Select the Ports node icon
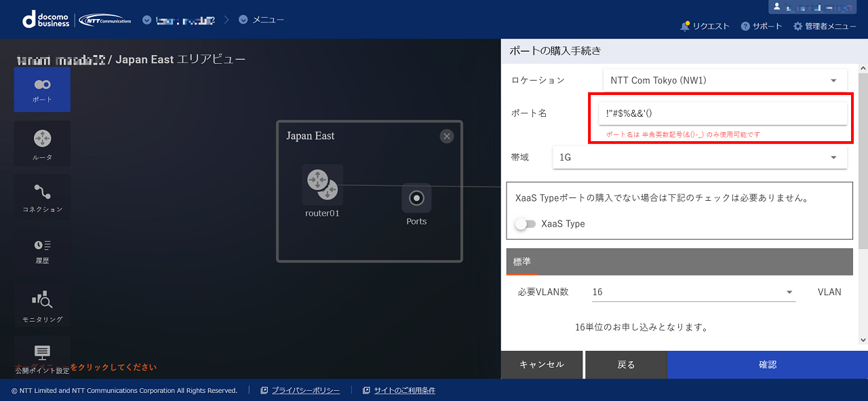The width and height of the screenshot is (868, 401). tap(416, 198)
